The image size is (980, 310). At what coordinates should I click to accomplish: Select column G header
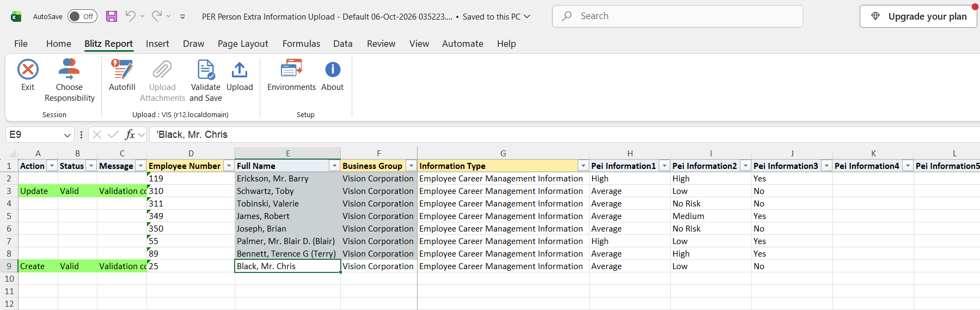(x=503, y=153)
